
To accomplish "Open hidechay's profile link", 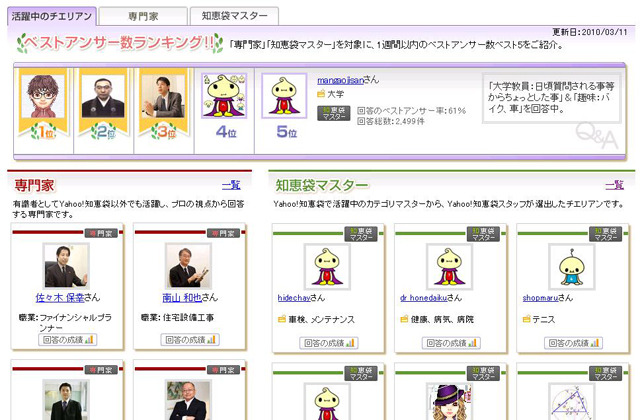I will point(294,298).
